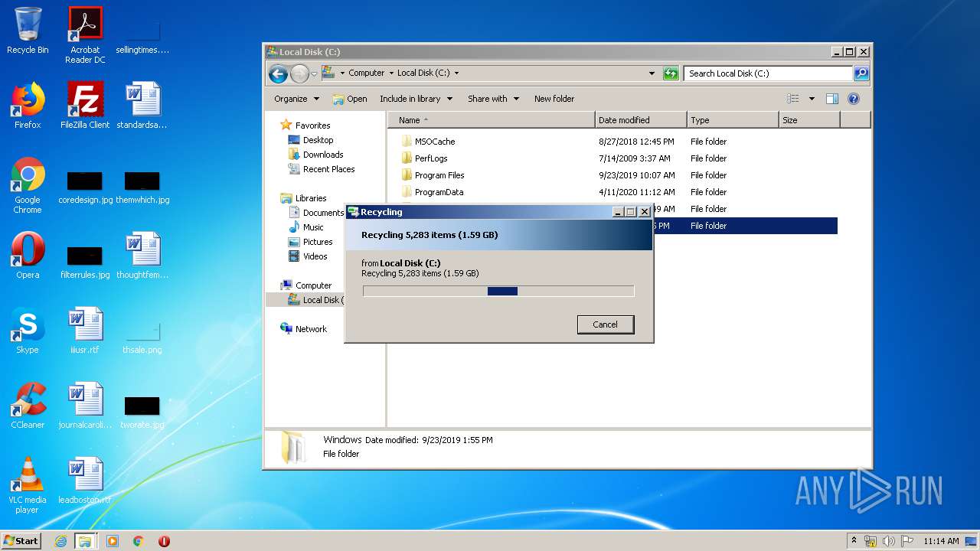Click New folder in the toolbar
This screenshot has width=980, height=551.
(554, 99)
